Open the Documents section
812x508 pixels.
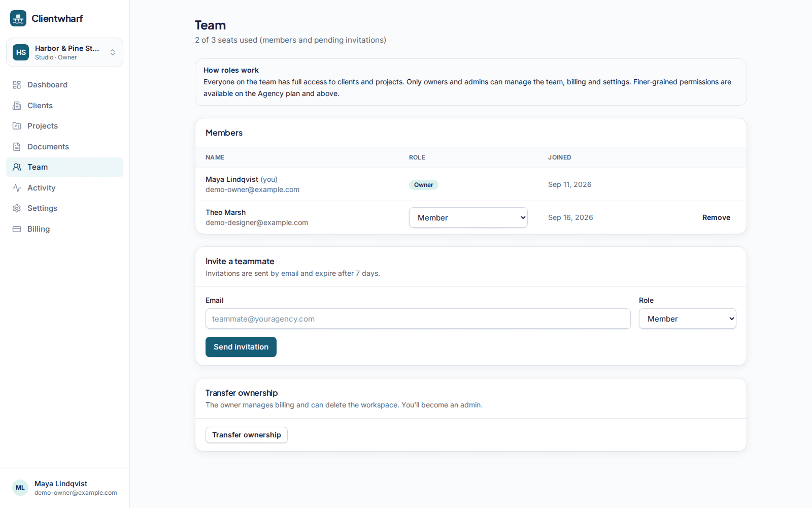pos(64,147)
